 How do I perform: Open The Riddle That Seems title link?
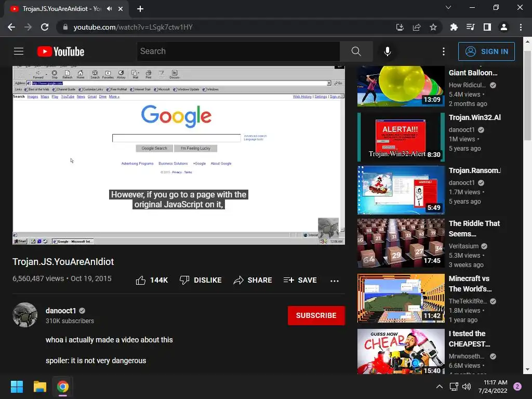click(x=474, y=229)
